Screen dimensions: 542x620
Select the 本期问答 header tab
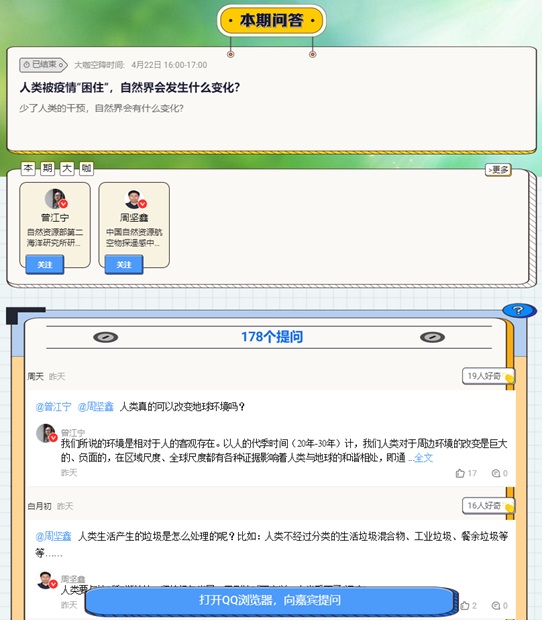271,20
